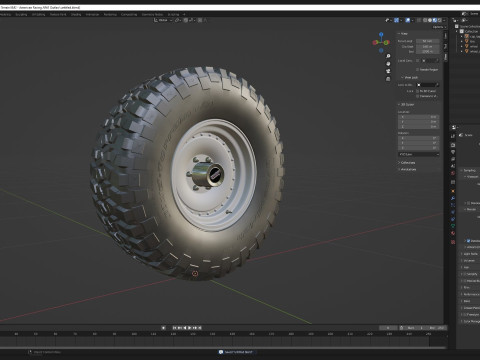Screen dimensions: 480x360
Task: Toggle proportional editing icon in header
Action: coord(200,20)
